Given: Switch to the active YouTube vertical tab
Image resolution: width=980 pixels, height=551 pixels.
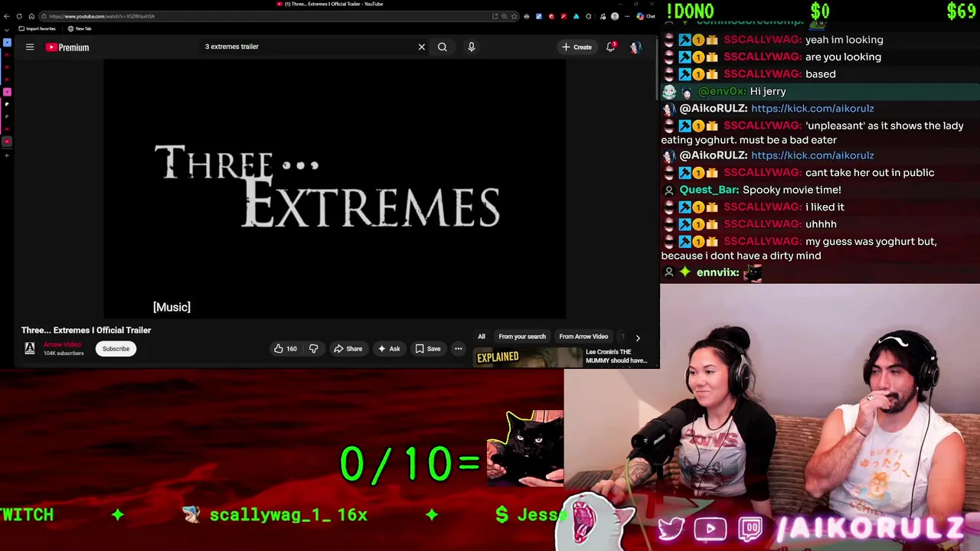Looking at the screenshot, I should click(7, 142).
